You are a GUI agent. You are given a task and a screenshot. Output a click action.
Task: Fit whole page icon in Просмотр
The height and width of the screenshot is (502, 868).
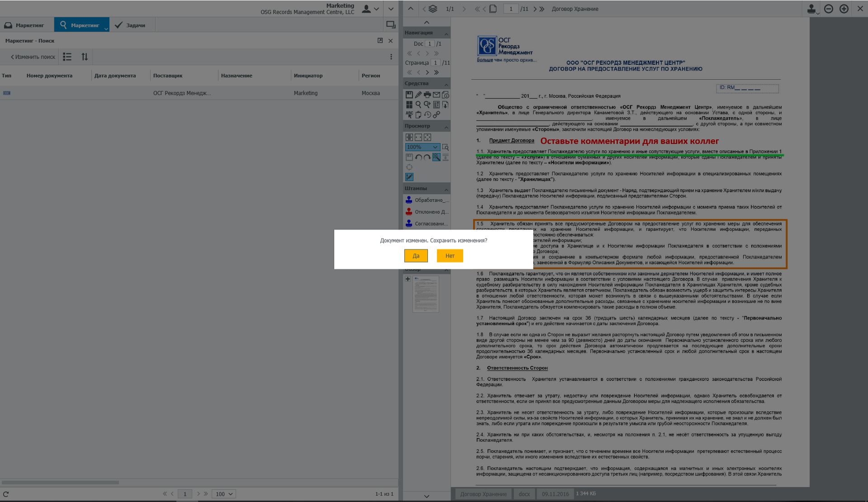point(427,137)
